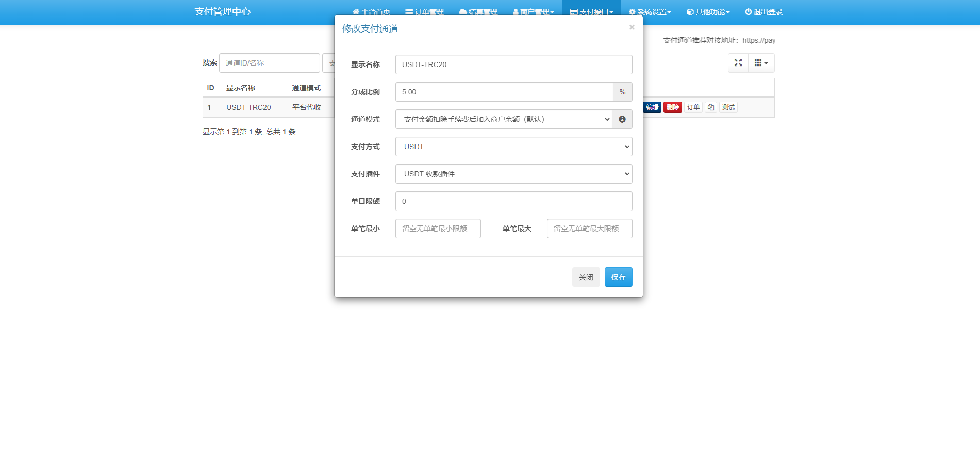
Task: Click the 显示名称 column header
Action: coord(255,88)
